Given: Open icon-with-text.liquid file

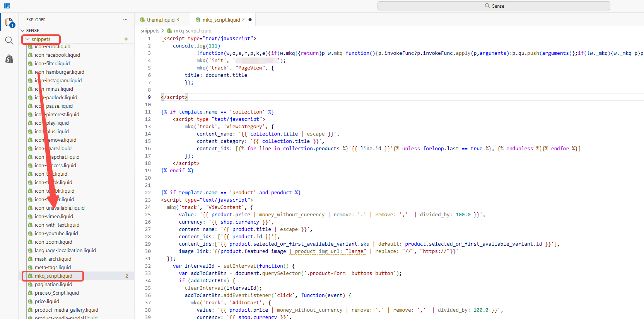Looking at the screenshot, I should [57, 225].
